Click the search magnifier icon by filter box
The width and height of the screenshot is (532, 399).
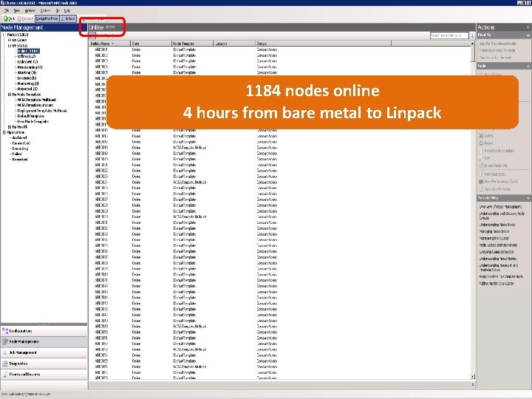click(x=471, y=35)
